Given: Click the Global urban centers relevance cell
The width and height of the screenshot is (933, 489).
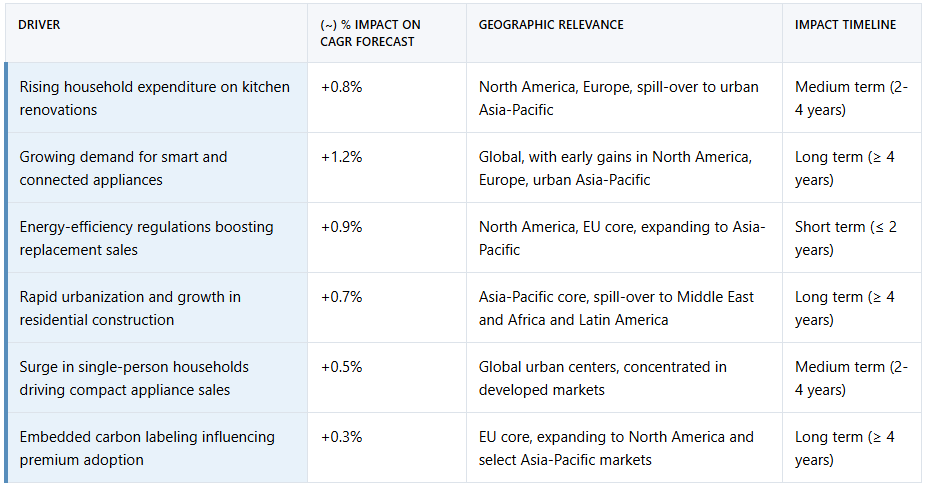Looking at the screenshot, I should coord(602,378).
